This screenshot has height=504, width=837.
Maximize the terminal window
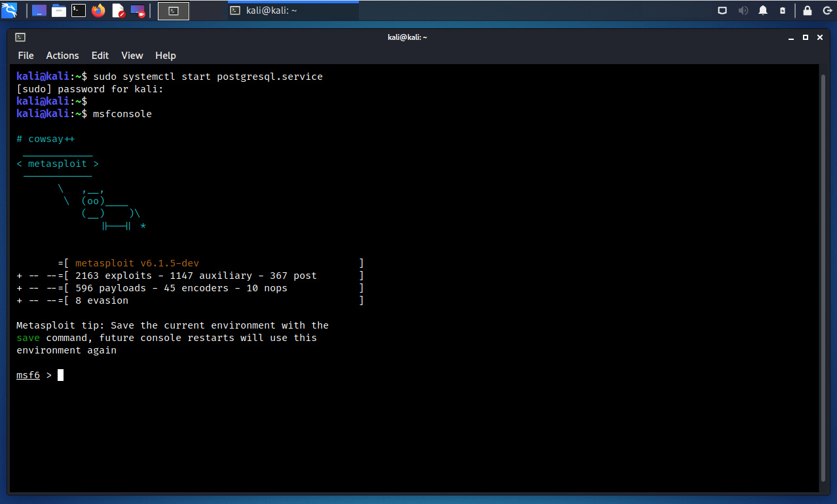point(806,37)
